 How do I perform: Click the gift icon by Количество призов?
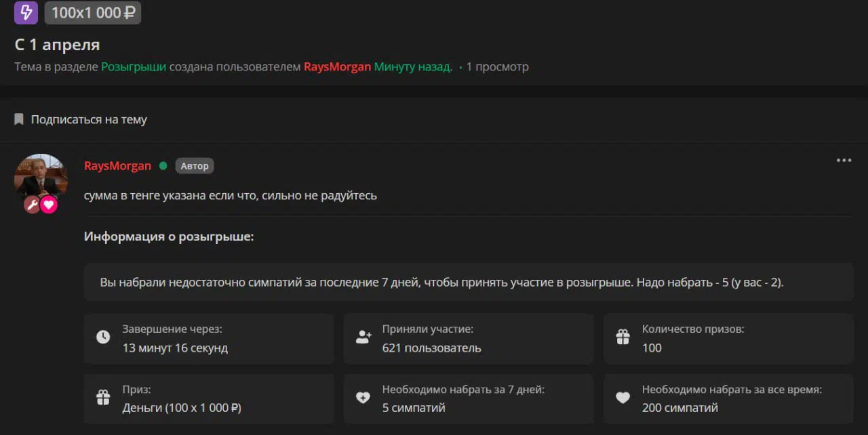click(x=623, y=337)
